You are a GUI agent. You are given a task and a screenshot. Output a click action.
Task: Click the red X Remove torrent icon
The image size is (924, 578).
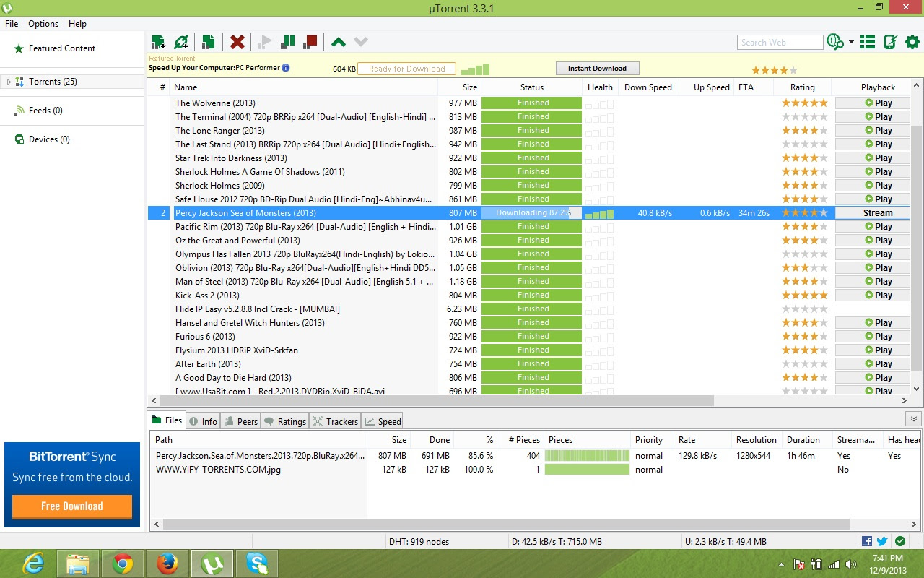237,42
